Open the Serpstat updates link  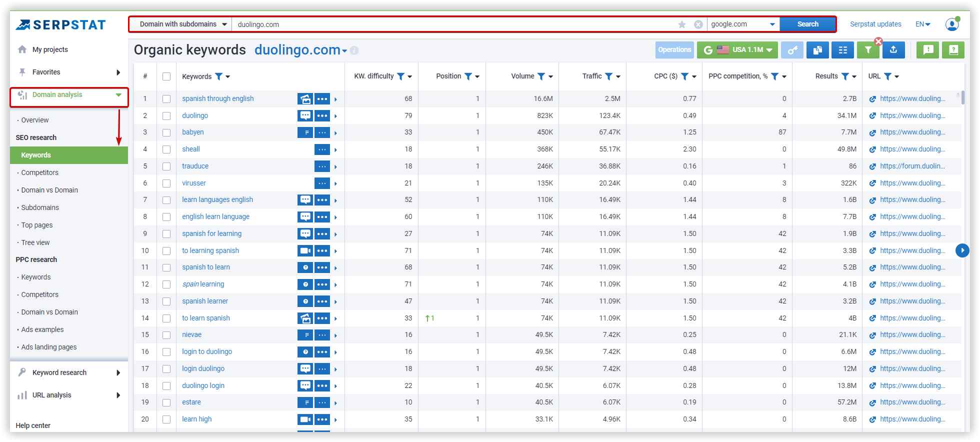(875, 24)
